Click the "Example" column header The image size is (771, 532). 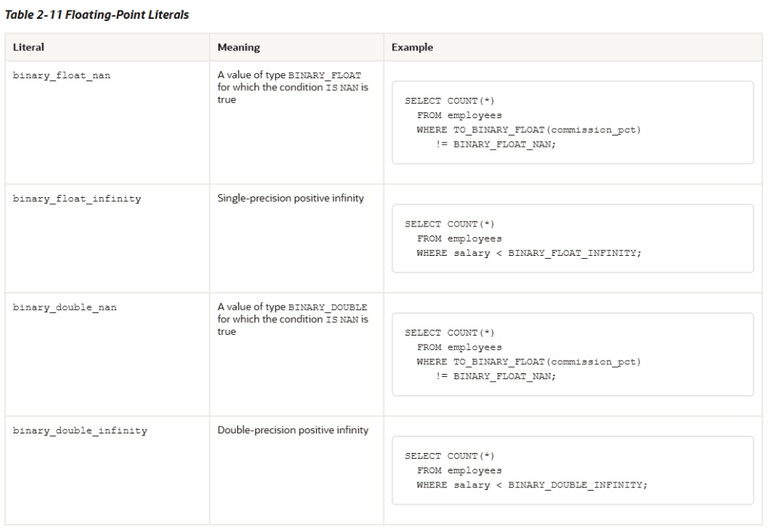[412, 47]
